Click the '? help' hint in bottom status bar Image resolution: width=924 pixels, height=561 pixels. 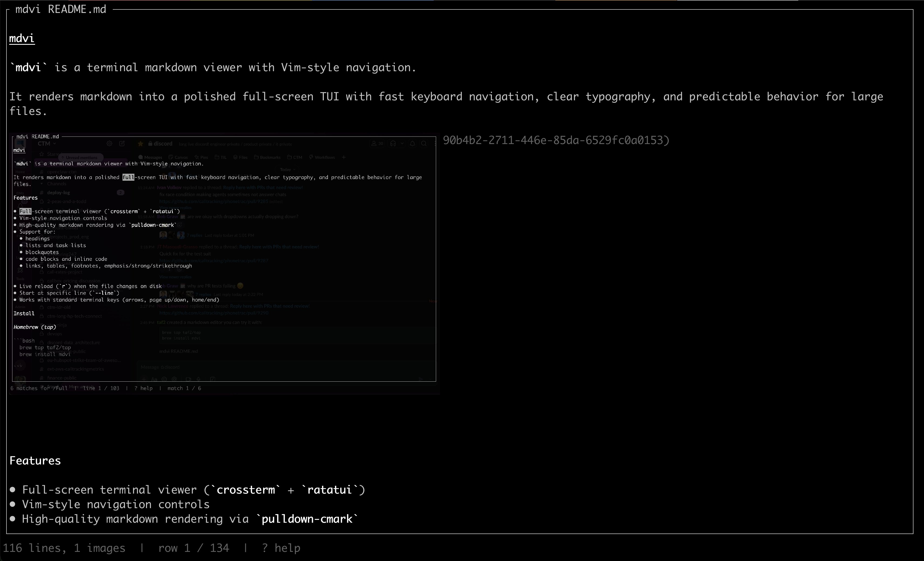(281, 548)
